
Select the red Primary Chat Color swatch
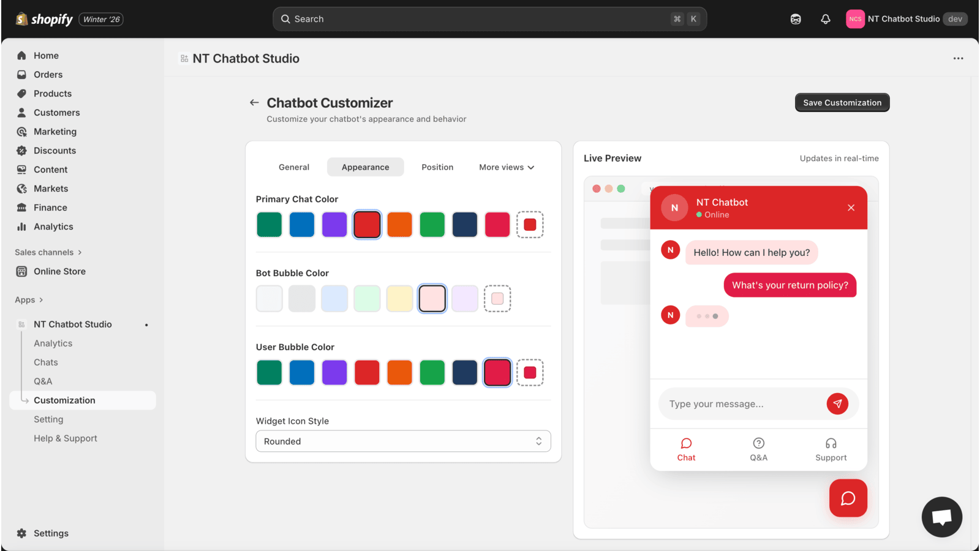tap(367, 224)
